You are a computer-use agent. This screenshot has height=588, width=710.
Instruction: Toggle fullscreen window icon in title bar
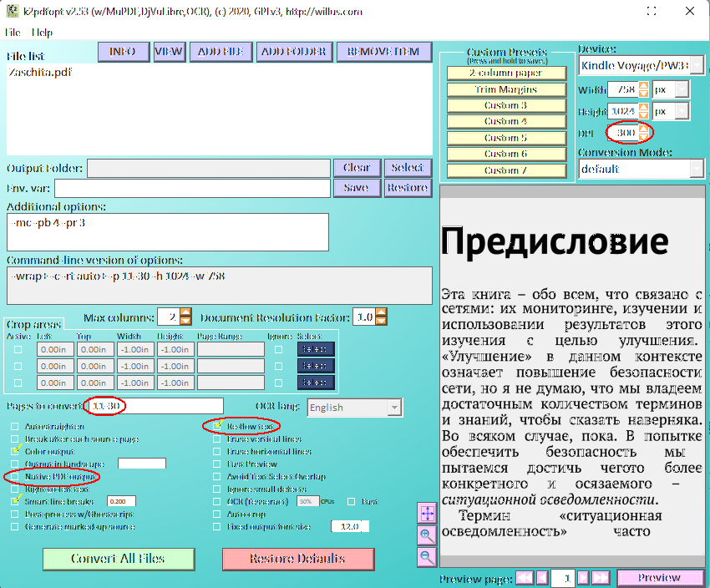click(652, 11)
